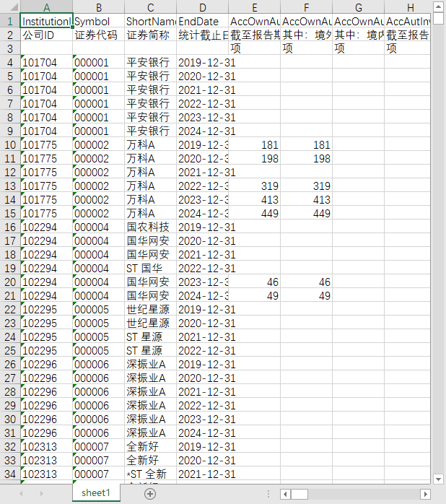Click the horizontal scrollbar right arrow
Viewport: 446px width, 504px height.
click(426, 494)
